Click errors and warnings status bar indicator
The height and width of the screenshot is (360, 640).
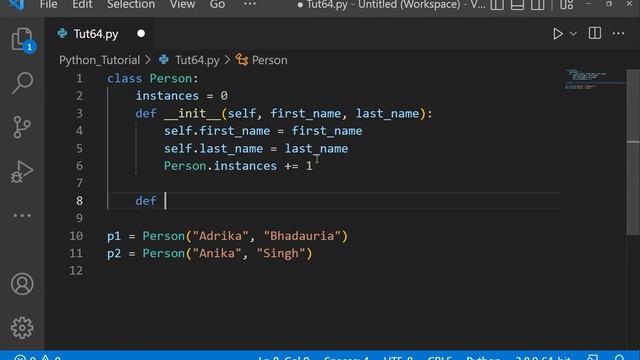tap(38, 357)
